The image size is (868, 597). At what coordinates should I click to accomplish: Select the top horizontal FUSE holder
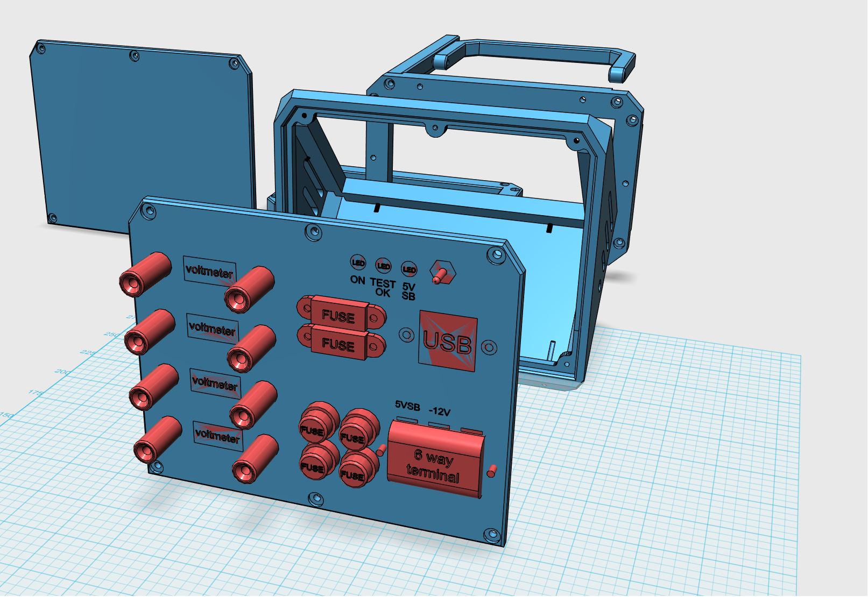point(340,317)
